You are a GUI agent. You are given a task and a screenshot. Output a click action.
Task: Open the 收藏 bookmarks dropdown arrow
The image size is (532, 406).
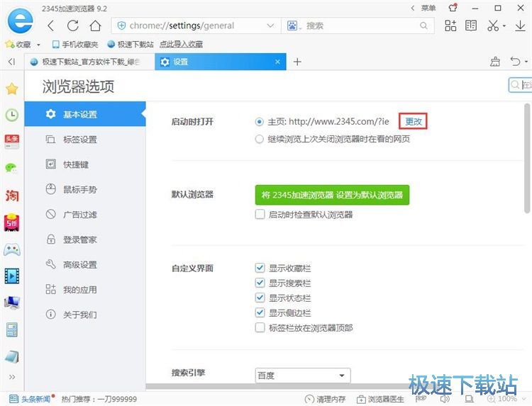click(38, 45)
